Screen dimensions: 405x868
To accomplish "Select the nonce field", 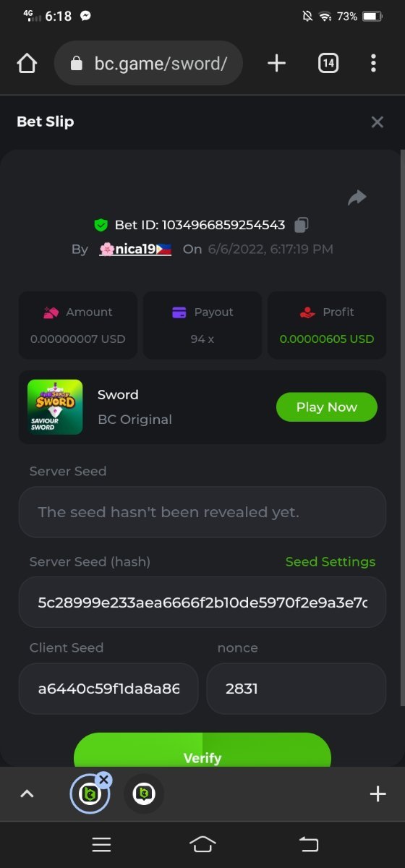I will coord(297,689).
